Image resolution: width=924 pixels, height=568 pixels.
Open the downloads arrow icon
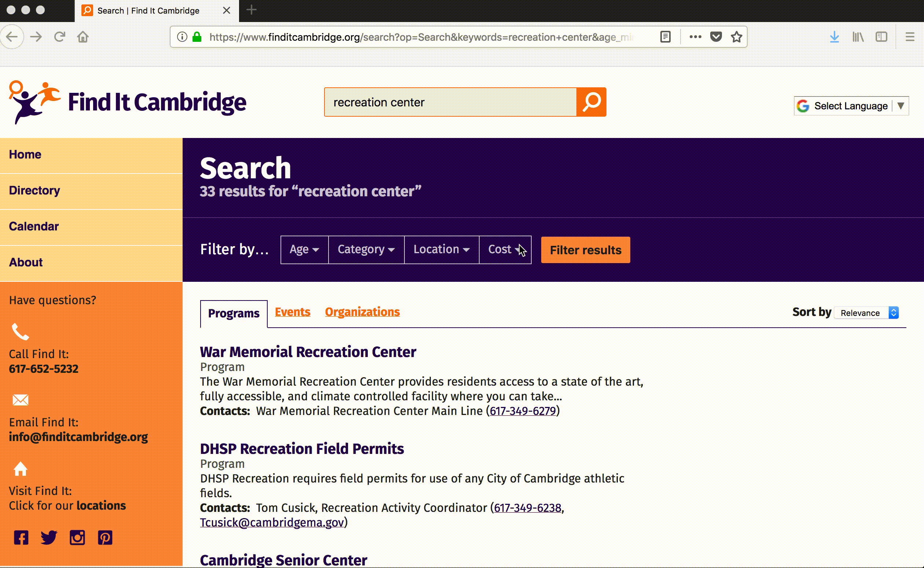pos(834,37)
